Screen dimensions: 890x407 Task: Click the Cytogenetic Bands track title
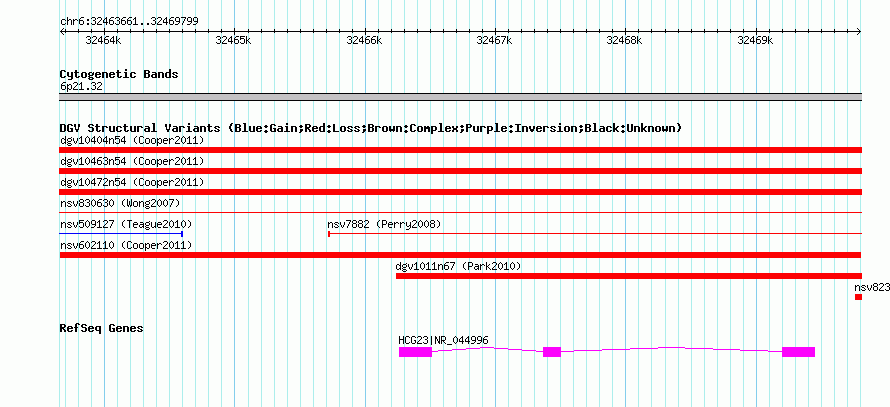click(x=119, y=74)
